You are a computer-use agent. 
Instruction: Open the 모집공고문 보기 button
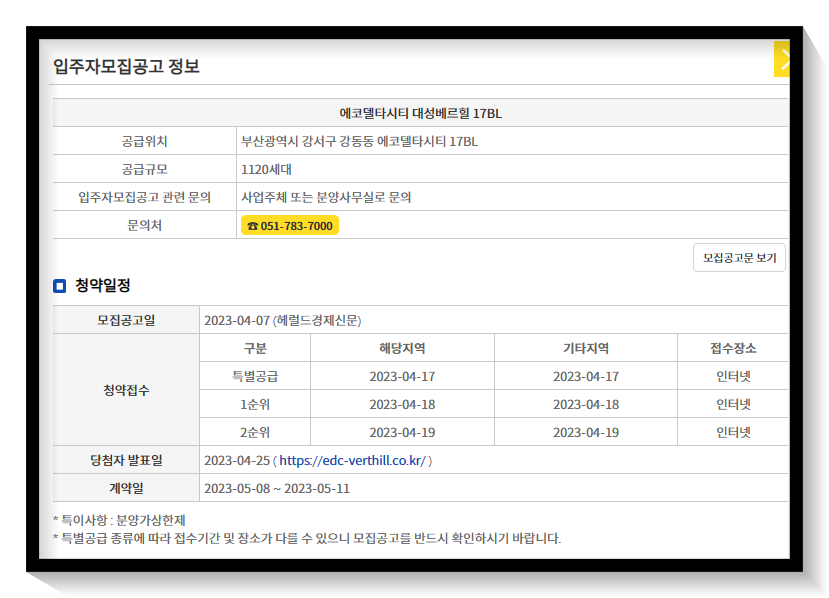click(x=739, y=258)
